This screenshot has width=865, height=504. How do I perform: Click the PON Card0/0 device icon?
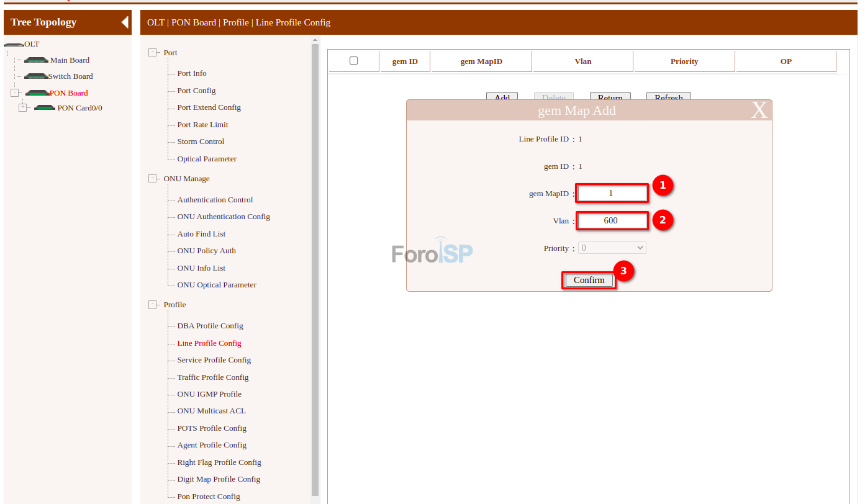point(45,108)
